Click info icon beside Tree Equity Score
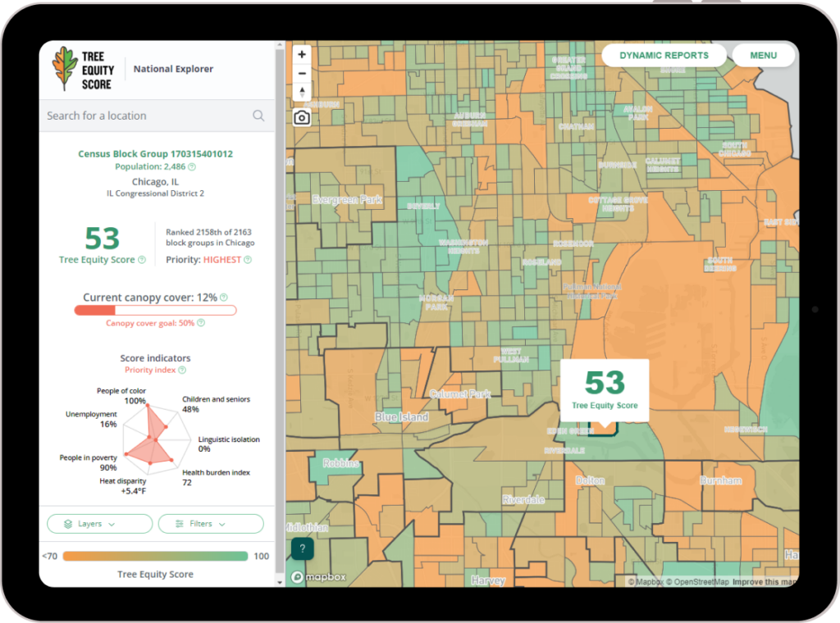 click(x=142, y=260)
